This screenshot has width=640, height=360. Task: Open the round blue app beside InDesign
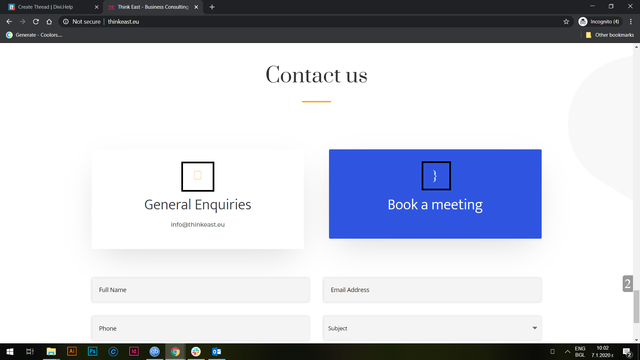[x=154, y=351]
